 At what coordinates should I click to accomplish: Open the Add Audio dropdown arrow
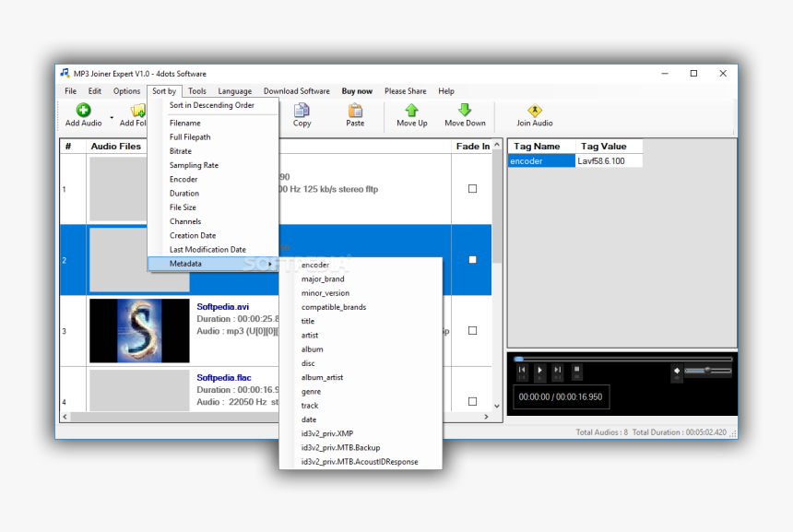pos(112,118)
